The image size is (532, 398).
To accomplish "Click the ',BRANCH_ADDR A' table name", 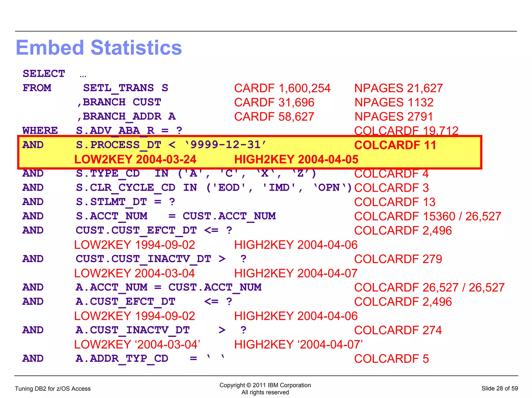I will tap(127, 116).
